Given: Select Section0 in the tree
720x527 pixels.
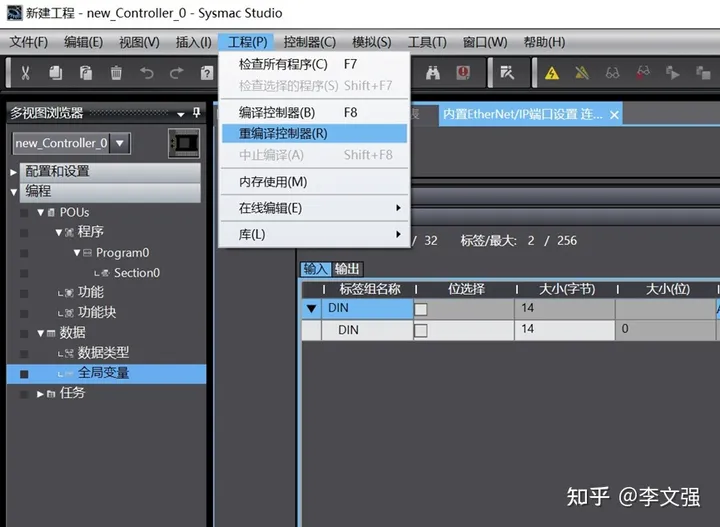Looking at the screenshot, I should click(x=137, y=273).
